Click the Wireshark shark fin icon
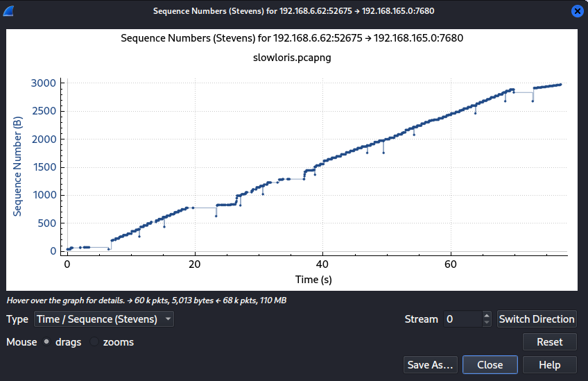This screenshot has height=381, width=588. 10,11
